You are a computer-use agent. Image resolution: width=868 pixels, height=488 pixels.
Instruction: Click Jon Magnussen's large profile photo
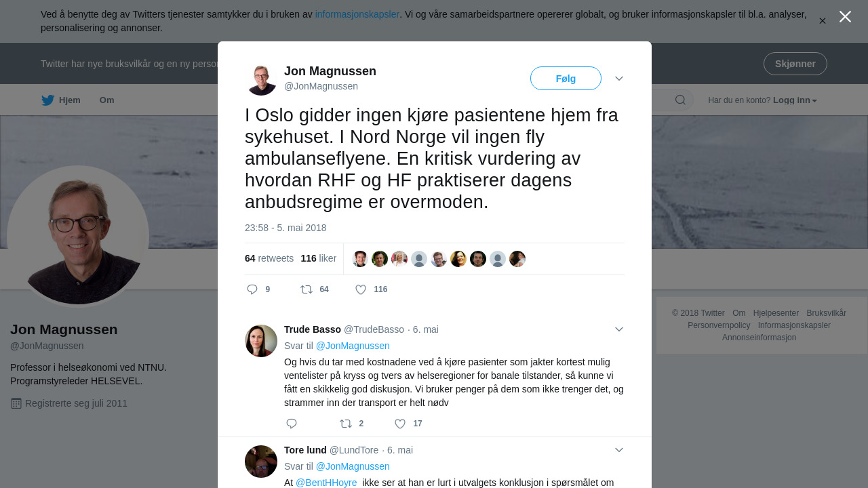78,235
